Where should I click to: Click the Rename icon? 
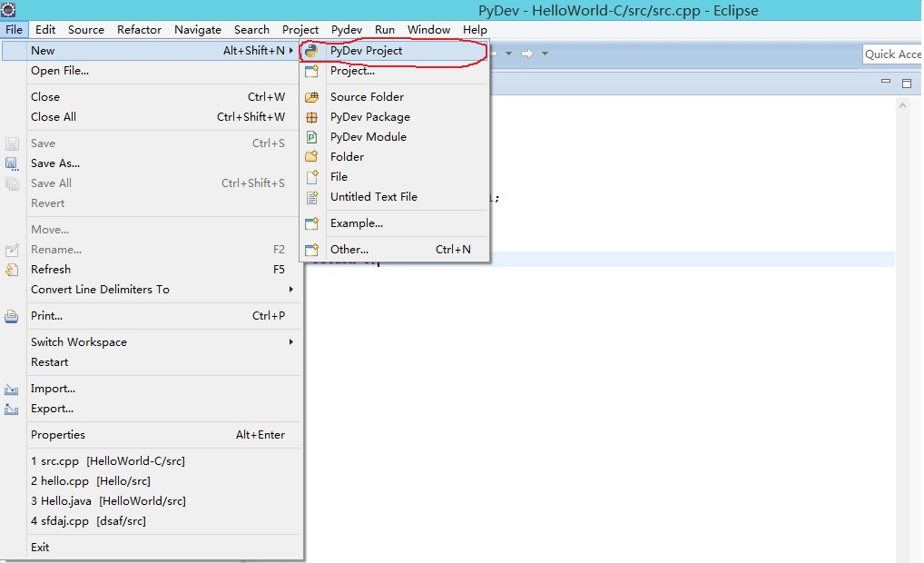12,250
